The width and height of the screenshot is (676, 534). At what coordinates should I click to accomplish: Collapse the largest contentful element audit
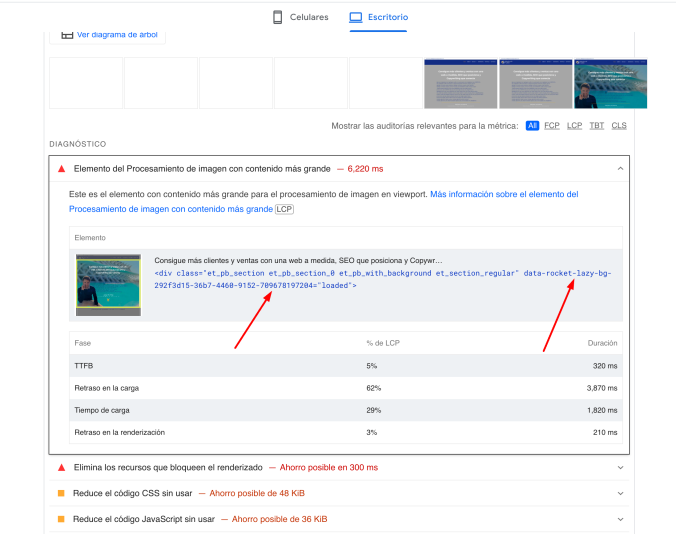pos(620,169)
